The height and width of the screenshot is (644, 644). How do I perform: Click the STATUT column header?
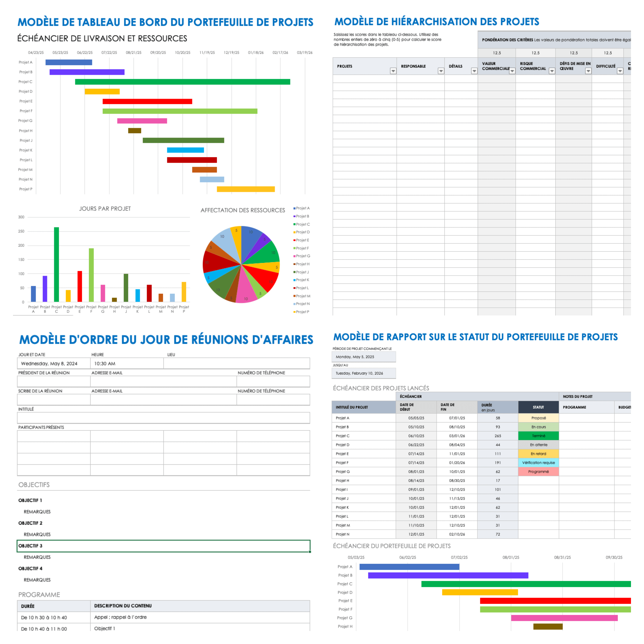[538, 407]
